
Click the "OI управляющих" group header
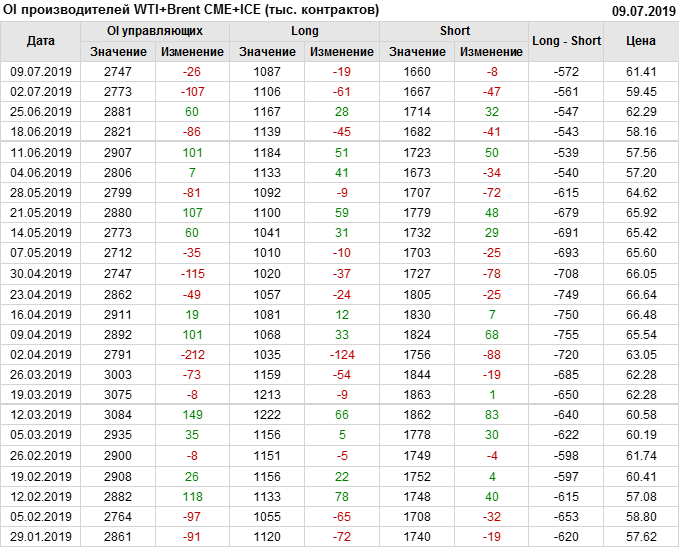155,31
